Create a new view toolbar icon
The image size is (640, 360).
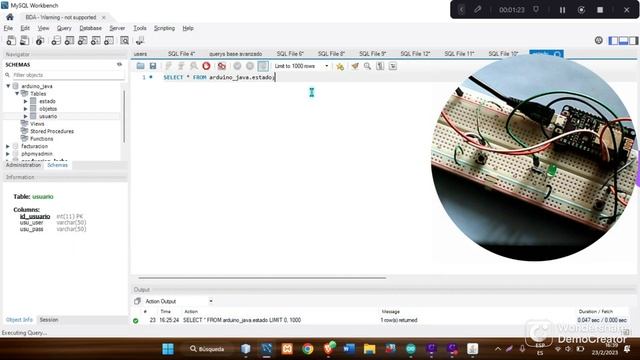(82, 40)
